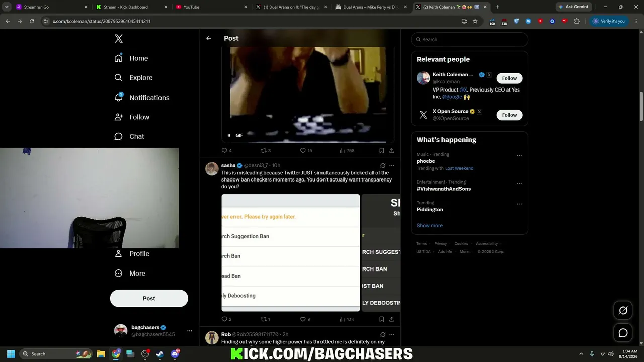Follow Keith Coleman
Viewport: 644px width, 362px height.
click(x=509, y=78)
